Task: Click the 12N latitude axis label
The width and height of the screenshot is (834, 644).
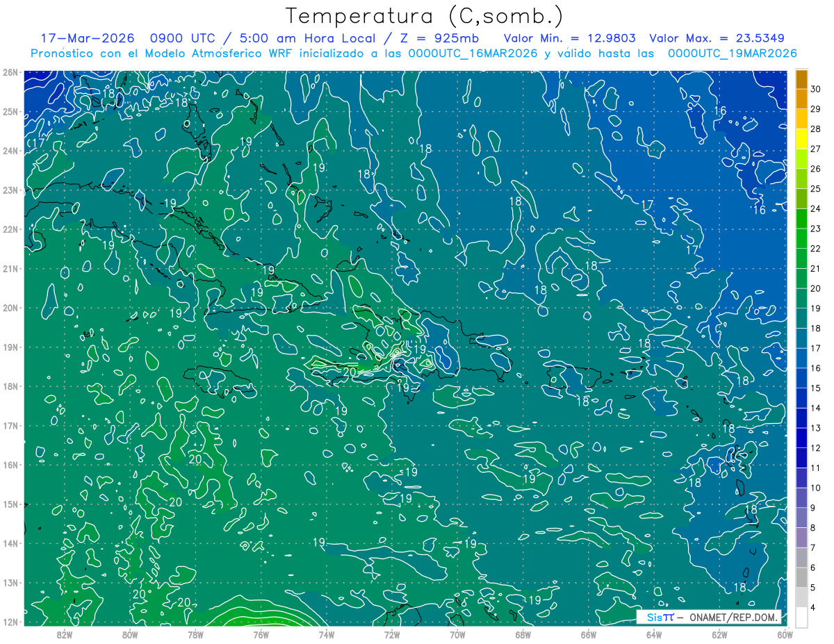Action: coord(10,622)
